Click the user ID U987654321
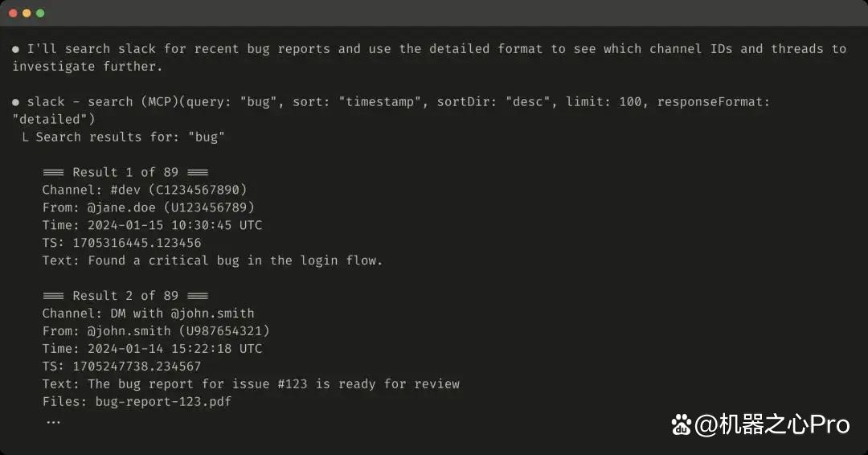 click(x=224, y=331)
